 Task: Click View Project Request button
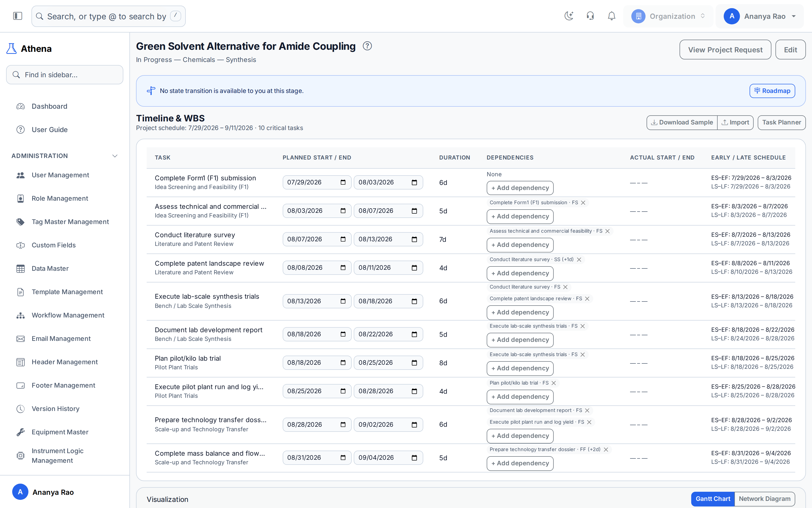[x=725, y=50]
